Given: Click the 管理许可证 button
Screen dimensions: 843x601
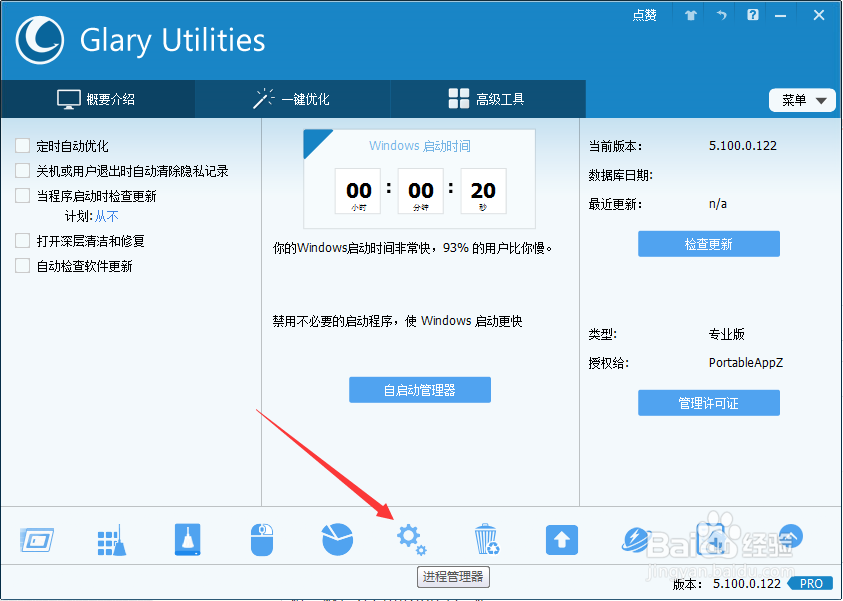Looking at the screenshot, I should coord(709,403).
